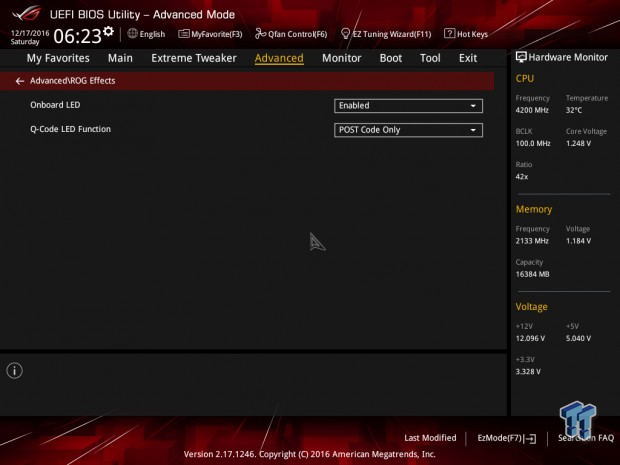
Task: Switch to the Main tab
Action: pos(120,58)
